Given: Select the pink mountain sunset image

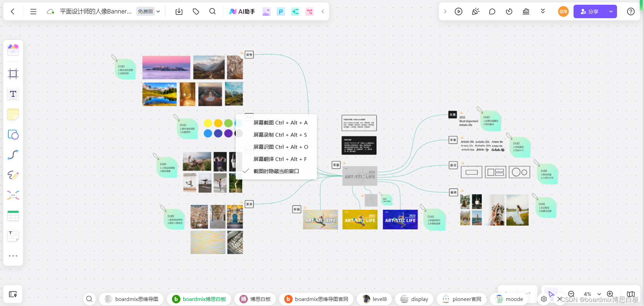Looking at the screenshot, I should point(166,67).
